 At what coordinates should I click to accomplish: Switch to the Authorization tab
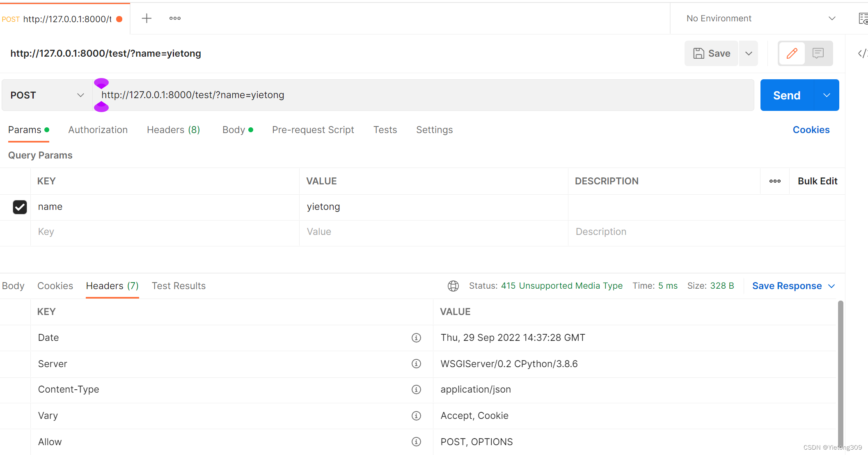tap(98, 130)
